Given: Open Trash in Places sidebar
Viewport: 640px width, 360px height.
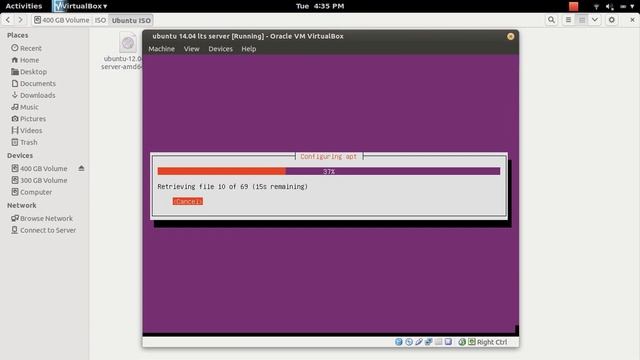Looking at the screenshot, I should (x=24, y=142).
